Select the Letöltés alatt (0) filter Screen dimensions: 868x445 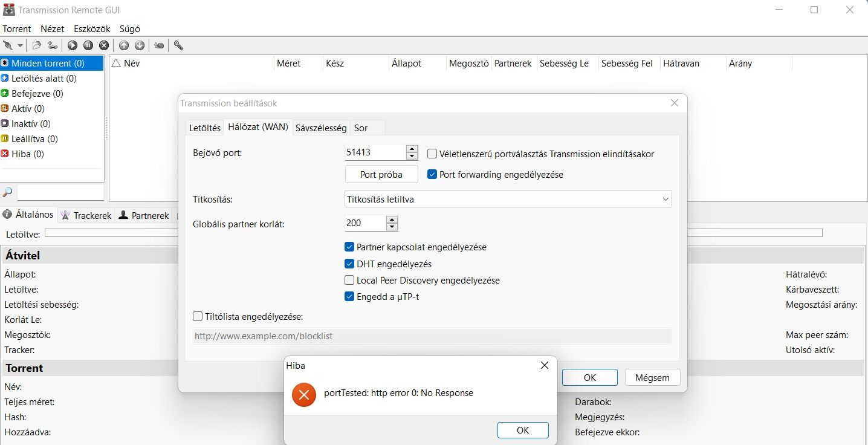(52, 78)
